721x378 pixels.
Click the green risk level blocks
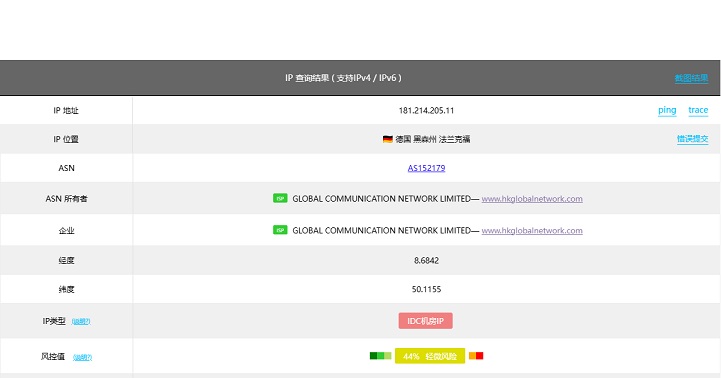[380, 355]
